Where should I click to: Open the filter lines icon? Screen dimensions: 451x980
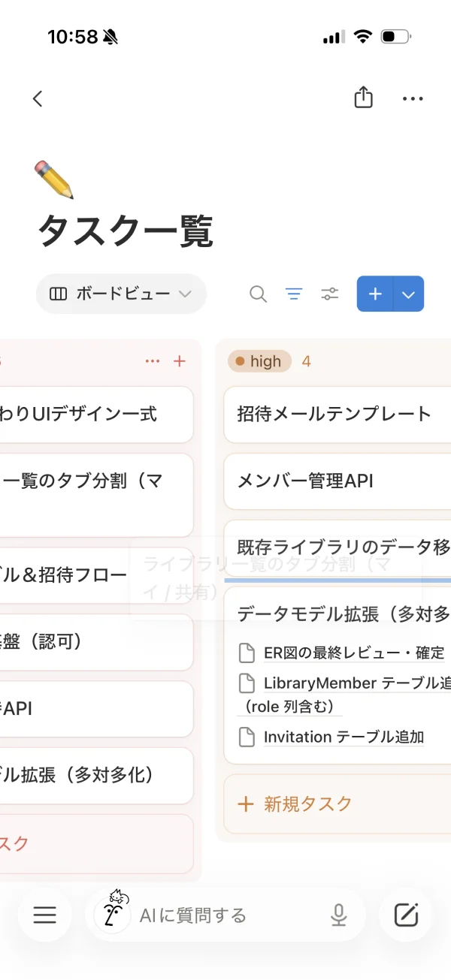click(294, 294)
